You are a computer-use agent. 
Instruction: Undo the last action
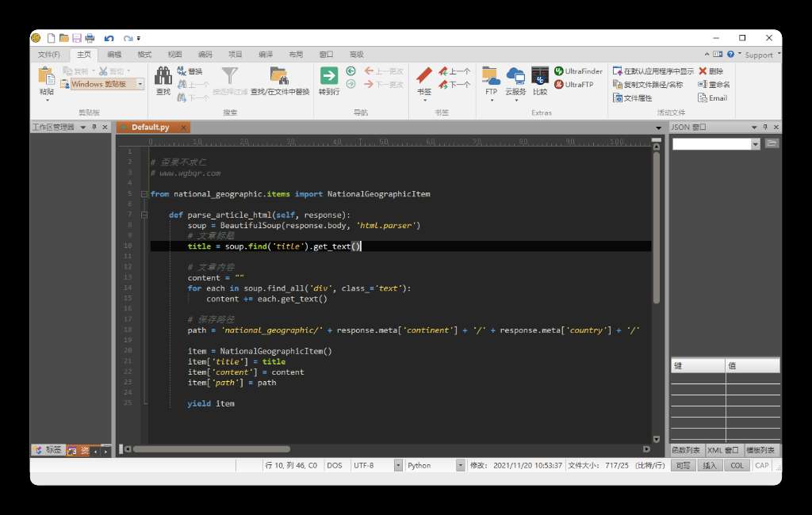point(109,38)
